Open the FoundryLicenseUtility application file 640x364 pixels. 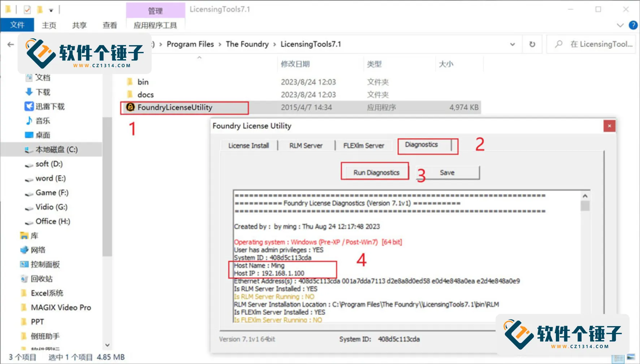[174, 107]
